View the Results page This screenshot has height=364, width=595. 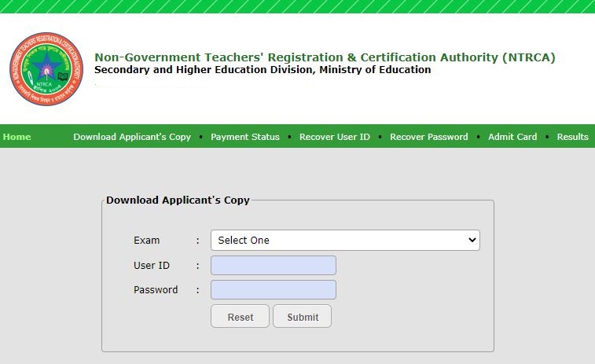[x=573, y=137]
